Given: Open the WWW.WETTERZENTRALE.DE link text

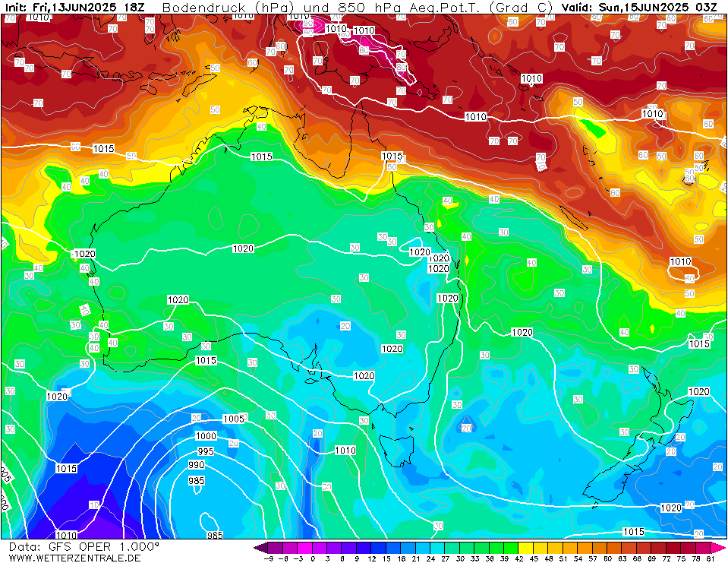Looking at the screenshot, I should tap(74, 558).
